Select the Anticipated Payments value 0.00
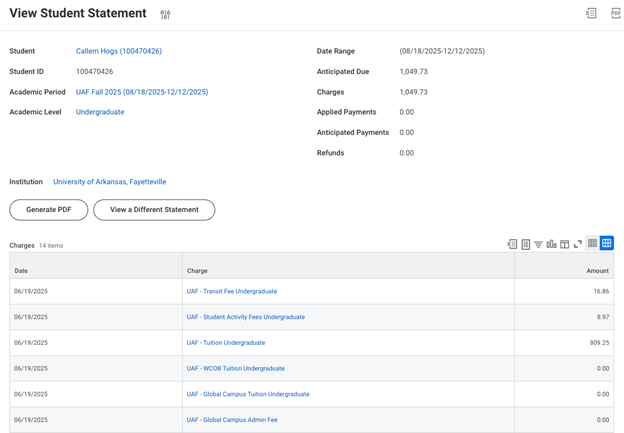Image resolution: width=624 pixels, height=433 pixels. point(407,132)
